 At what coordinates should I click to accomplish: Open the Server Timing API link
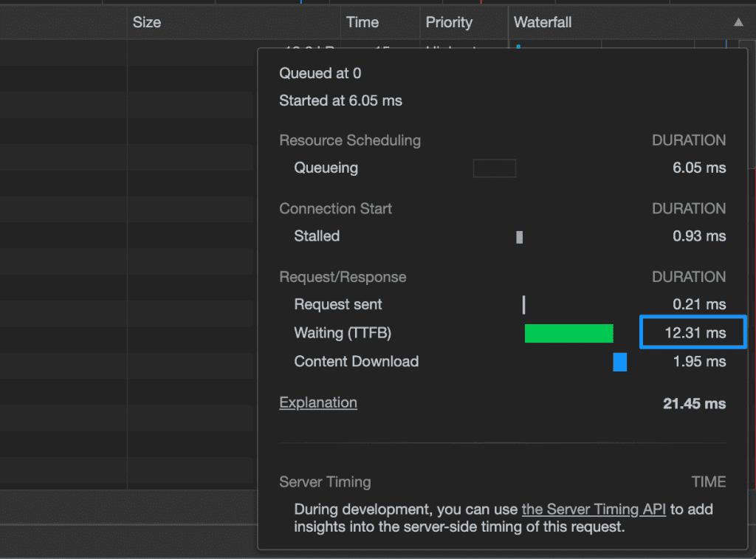click(x=594, y=509)
